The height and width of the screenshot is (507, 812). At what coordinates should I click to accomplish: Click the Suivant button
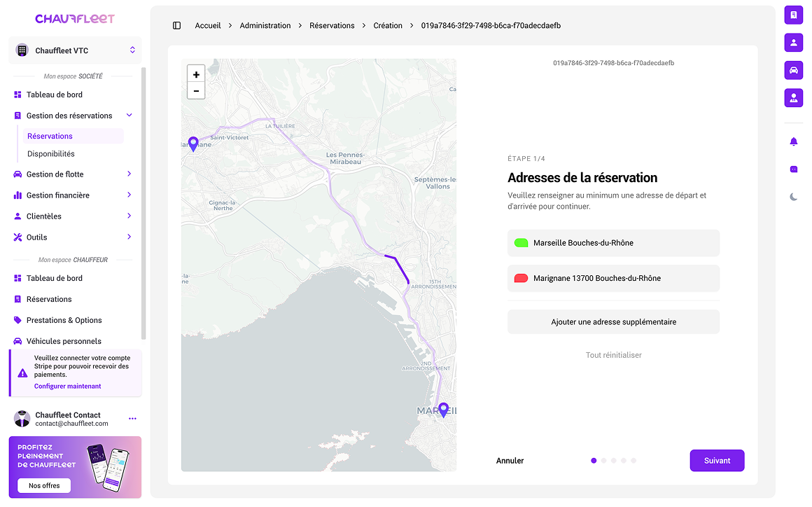[717, 460]
